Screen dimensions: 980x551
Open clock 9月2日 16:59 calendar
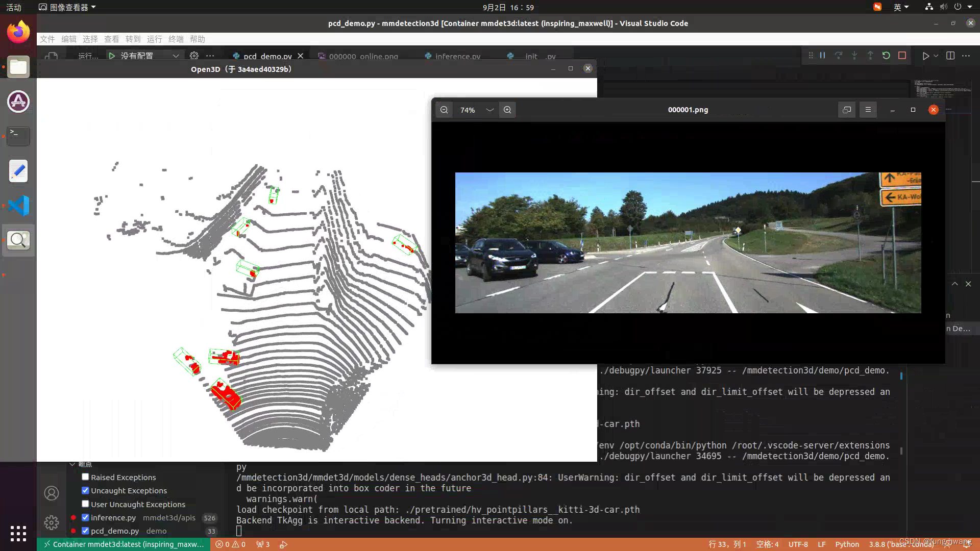click(508, 7)
